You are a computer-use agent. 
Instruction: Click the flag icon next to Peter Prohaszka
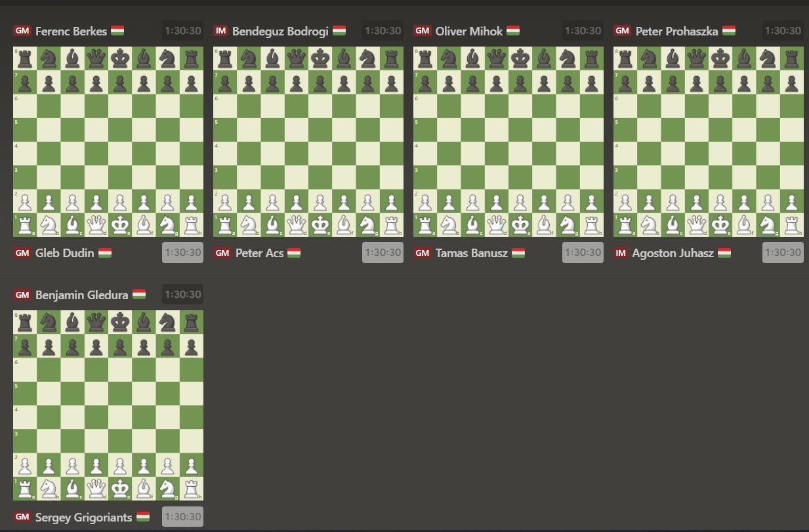click(728, 31)
